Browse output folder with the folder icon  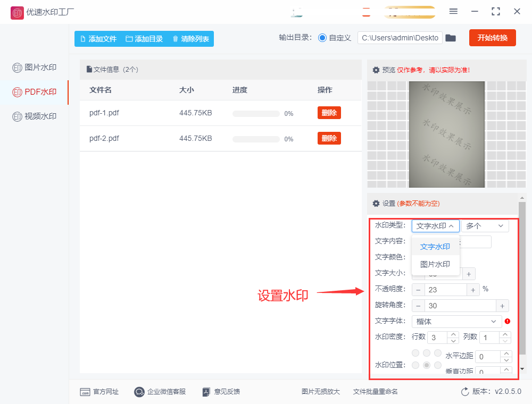coord(451,38)
